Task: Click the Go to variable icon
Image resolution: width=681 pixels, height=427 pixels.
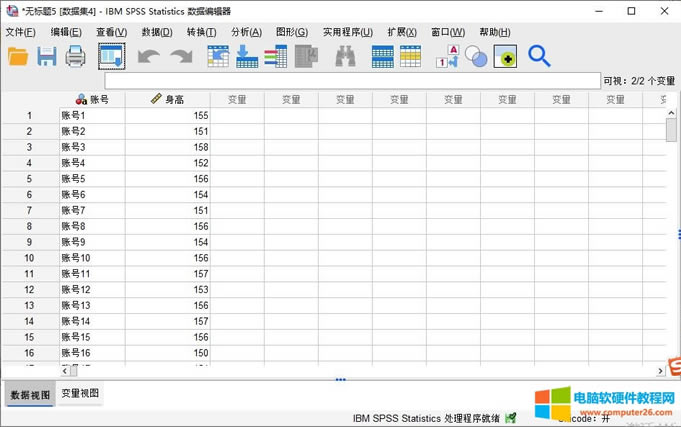Action: [247, 57]
